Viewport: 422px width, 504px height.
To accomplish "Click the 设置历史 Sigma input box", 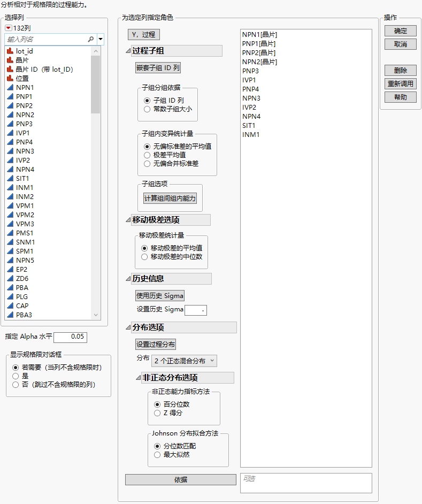I will (196, 310).
